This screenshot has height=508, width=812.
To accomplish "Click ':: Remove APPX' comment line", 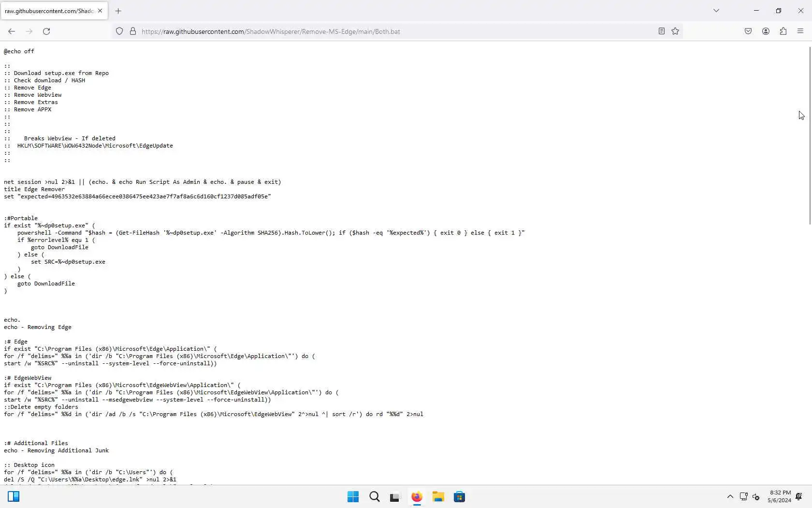I will click(x=28, y=109).
